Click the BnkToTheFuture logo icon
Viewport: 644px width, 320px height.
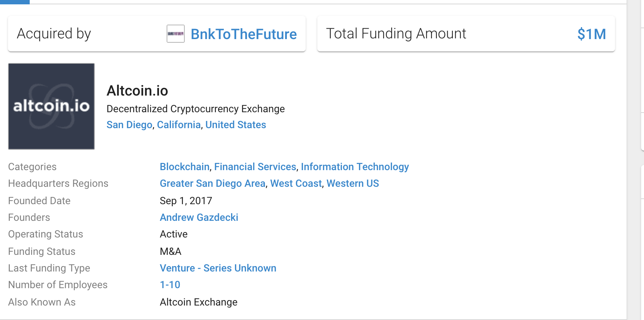(176, 34)
